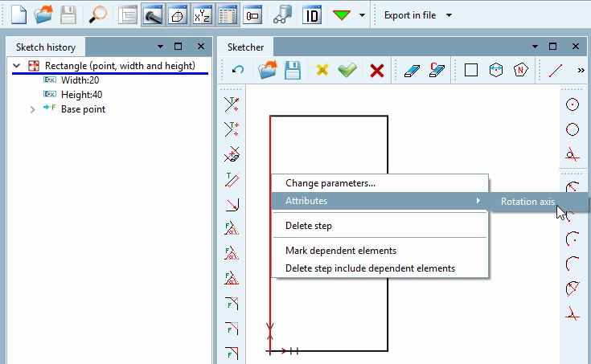The height and width of the screenshot is (364, 591).
Task: Expand the Base point tree node
Action: [32, 109]
